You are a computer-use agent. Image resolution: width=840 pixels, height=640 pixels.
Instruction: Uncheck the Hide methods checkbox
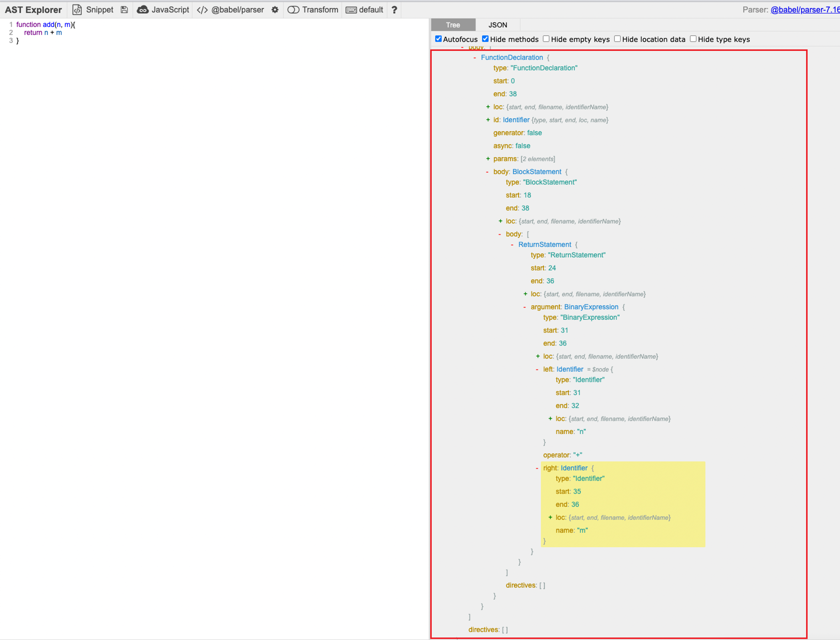click(x=486, y=39)
